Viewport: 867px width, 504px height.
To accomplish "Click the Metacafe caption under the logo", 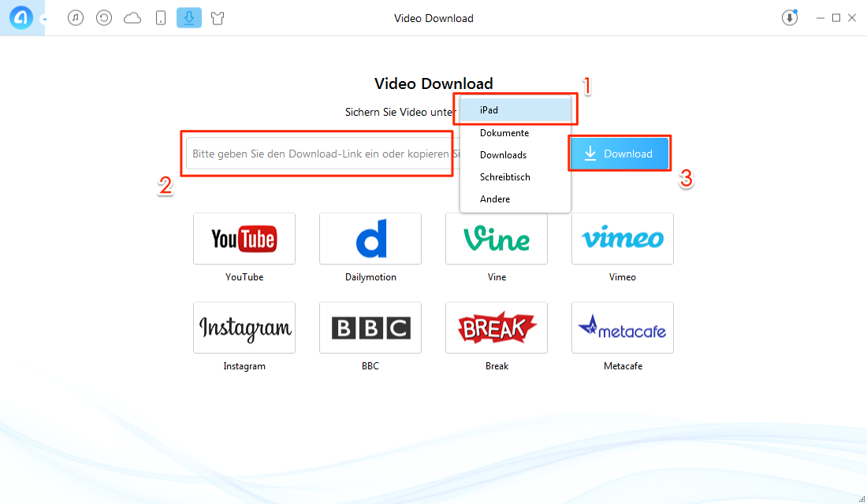I will pos(623,366).
